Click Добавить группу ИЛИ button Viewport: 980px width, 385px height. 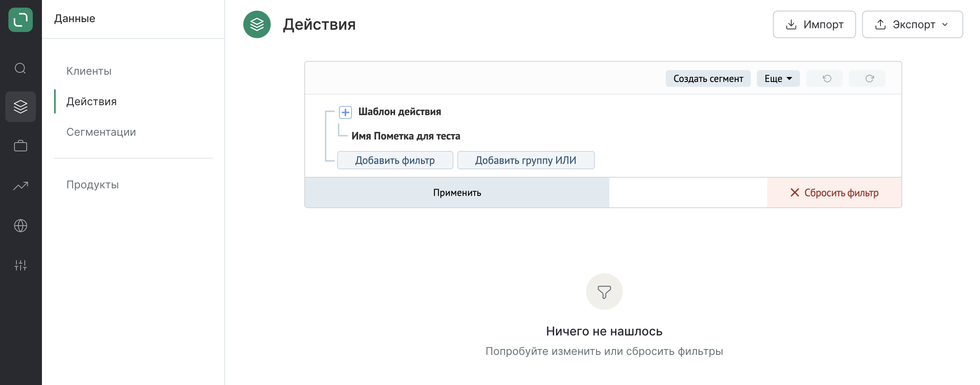click(526, 160)
